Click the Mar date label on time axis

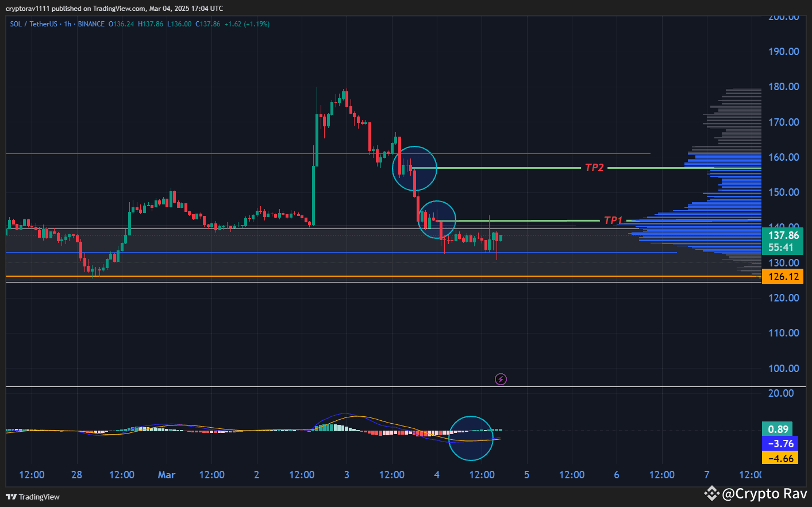(167, 475)
